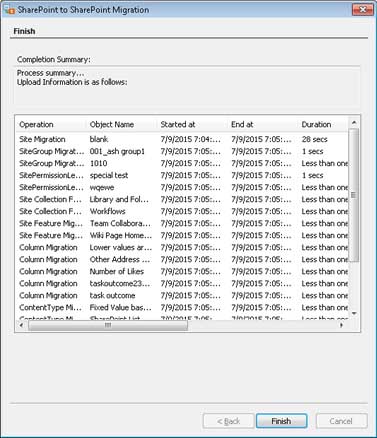Sort by the End at column header
This screenshot has width=377, height=438.
click(x=242, y=125)
